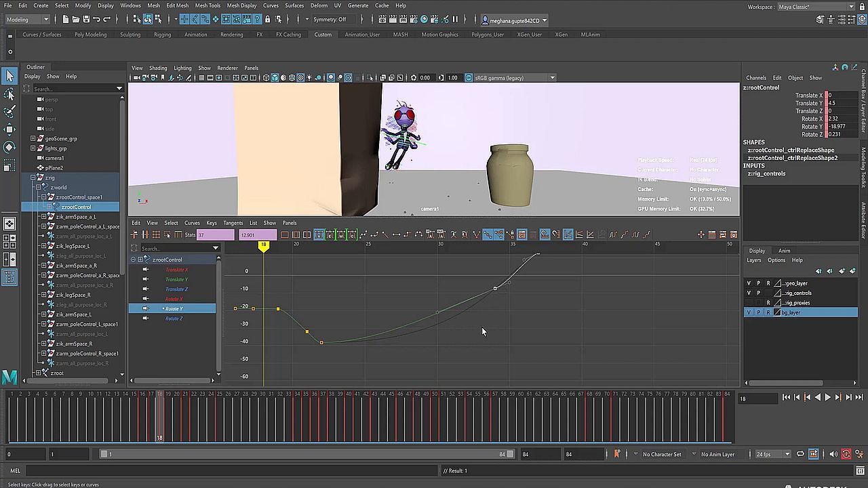
Task: Expand the geoScene_grp node
Action: coord(33,138)
